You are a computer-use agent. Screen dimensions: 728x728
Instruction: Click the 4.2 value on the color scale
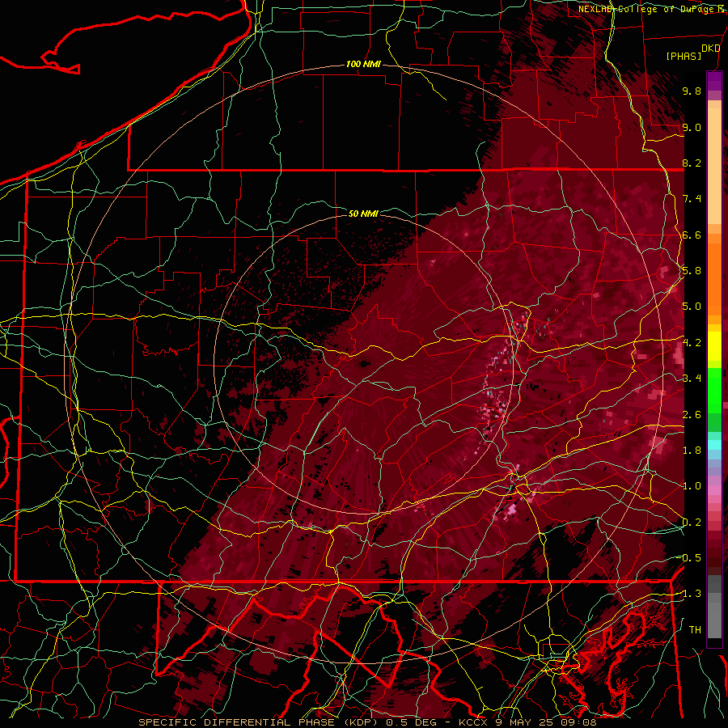692,343
